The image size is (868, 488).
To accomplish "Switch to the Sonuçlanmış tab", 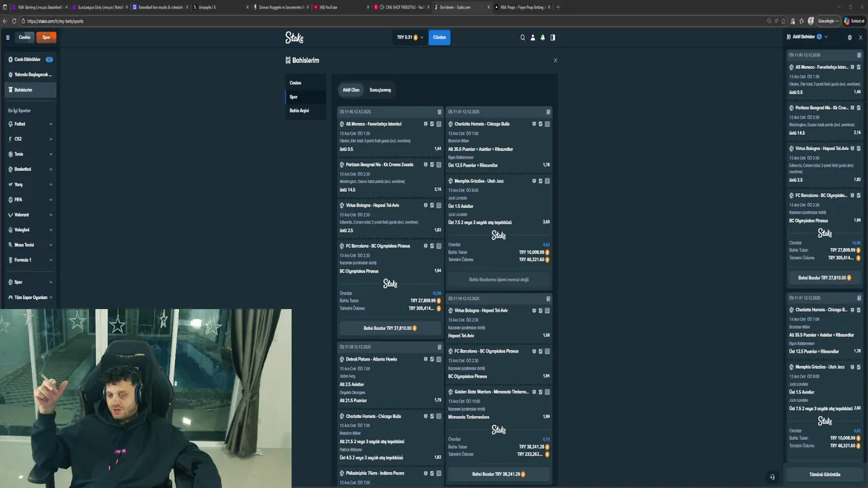I will (380, 89).
